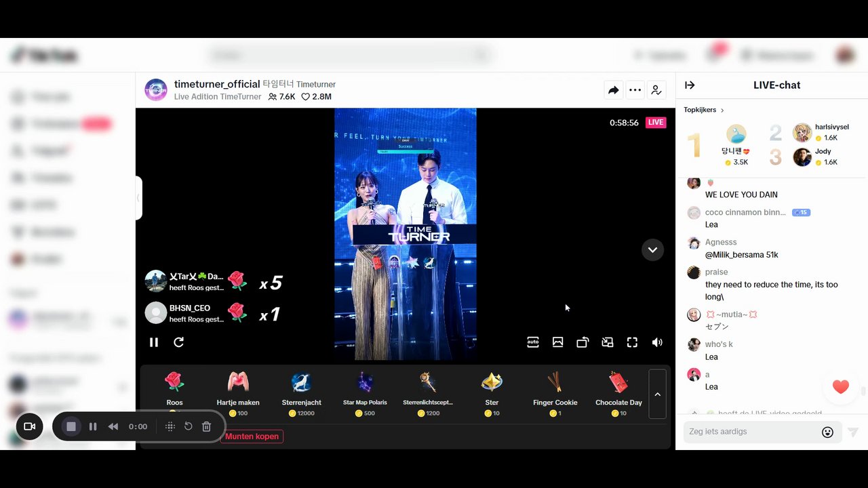Viewport: 868px width, 488px height.
Task: Click the picture mode icon on the player
Action: click(x=558, y=342)
